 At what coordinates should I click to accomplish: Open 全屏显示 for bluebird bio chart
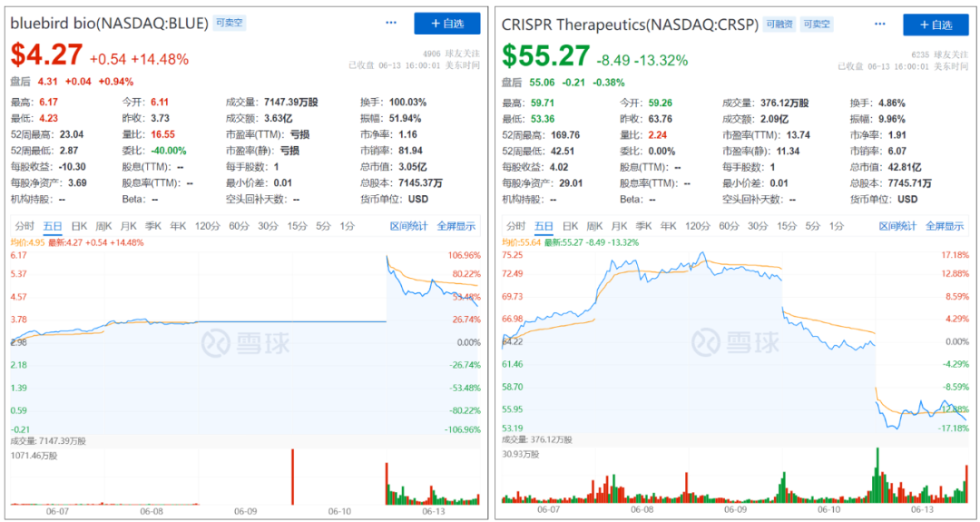(x=456, y=226)
